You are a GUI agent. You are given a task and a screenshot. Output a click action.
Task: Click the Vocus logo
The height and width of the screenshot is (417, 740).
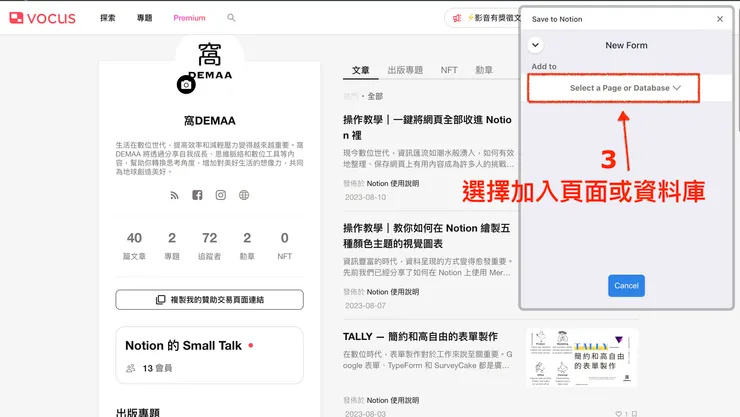point(42,18)
